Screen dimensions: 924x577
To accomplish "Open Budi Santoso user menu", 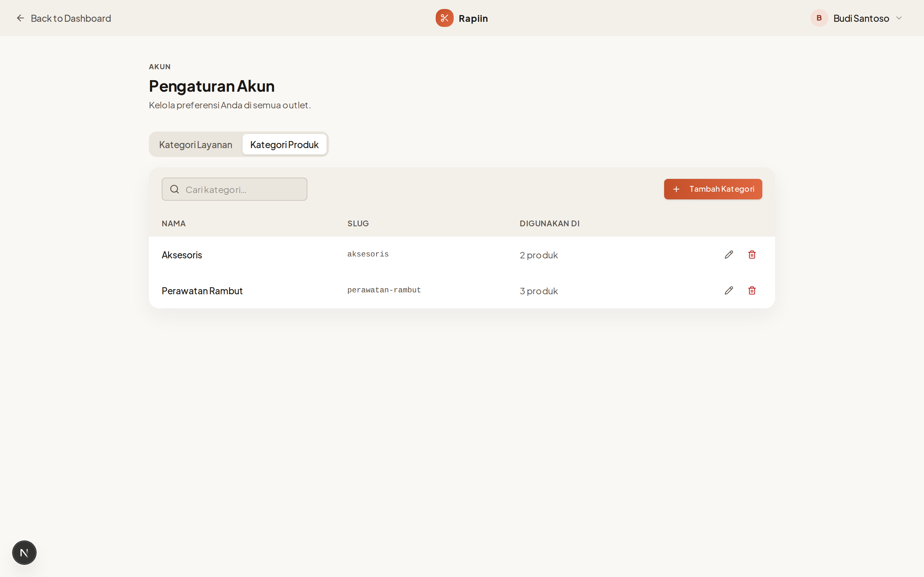I will point(861,18).
